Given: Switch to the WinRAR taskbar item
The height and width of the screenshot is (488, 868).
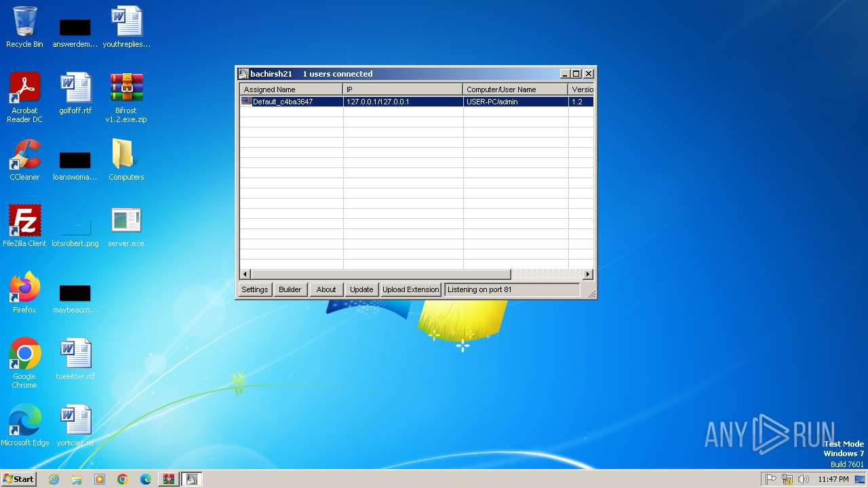Looking at the screenshot, I should click(168, 479).
